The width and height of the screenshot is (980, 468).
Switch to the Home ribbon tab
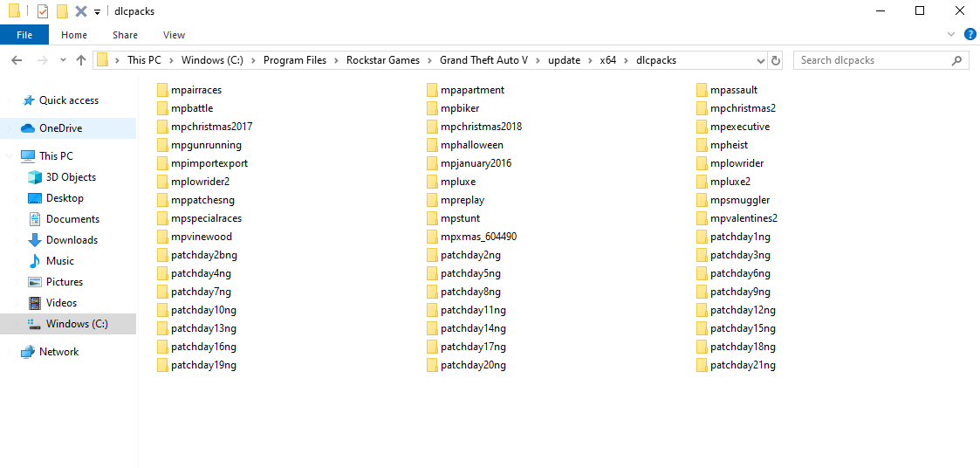pos(74,35)
